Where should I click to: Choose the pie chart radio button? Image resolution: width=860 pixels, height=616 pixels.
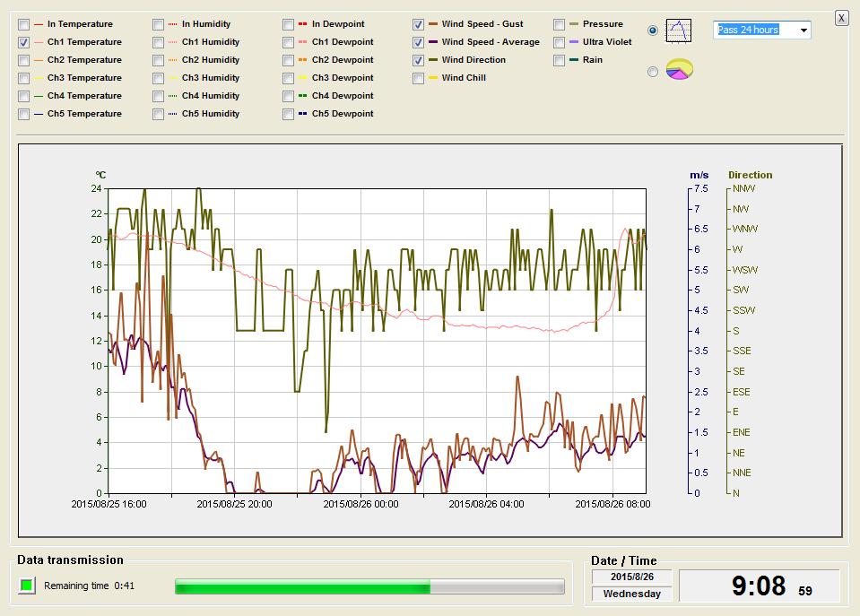click(653, 72)
